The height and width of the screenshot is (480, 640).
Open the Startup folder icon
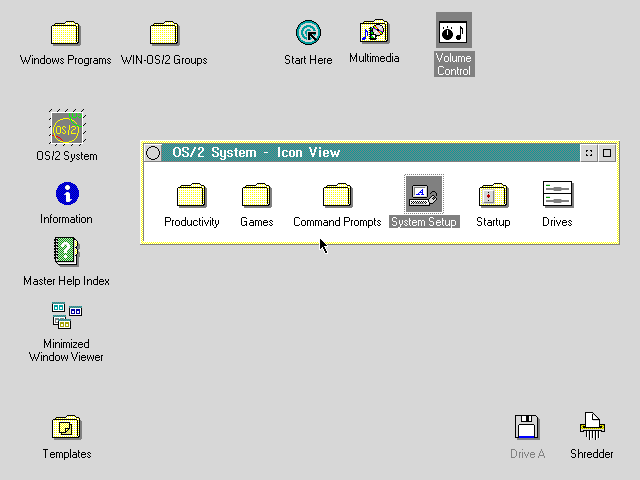point(493,195)
